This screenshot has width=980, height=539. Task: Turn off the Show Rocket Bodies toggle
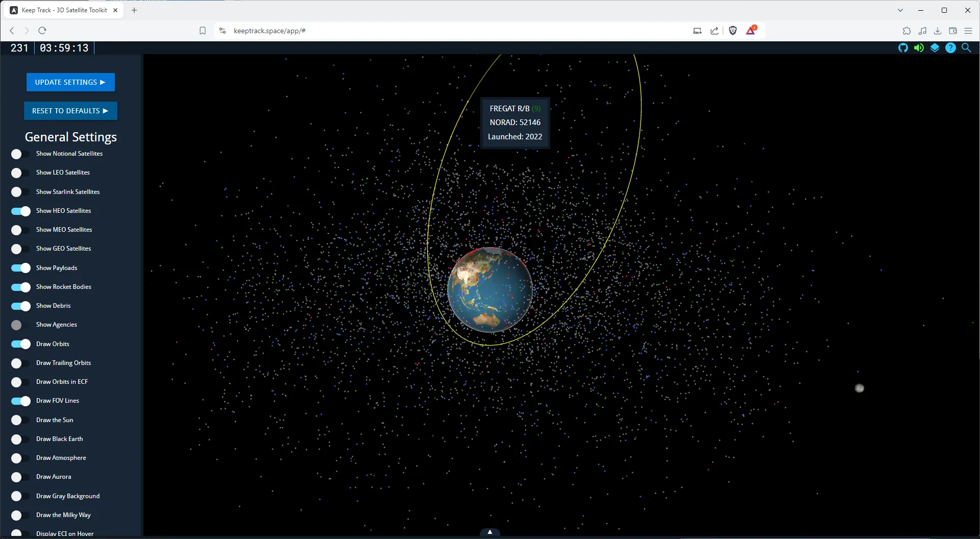[20, 287]
